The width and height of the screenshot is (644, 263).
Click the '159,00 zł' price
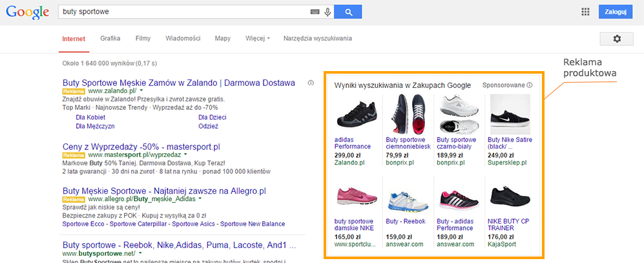pyautogui.click(x=399, y=237)
